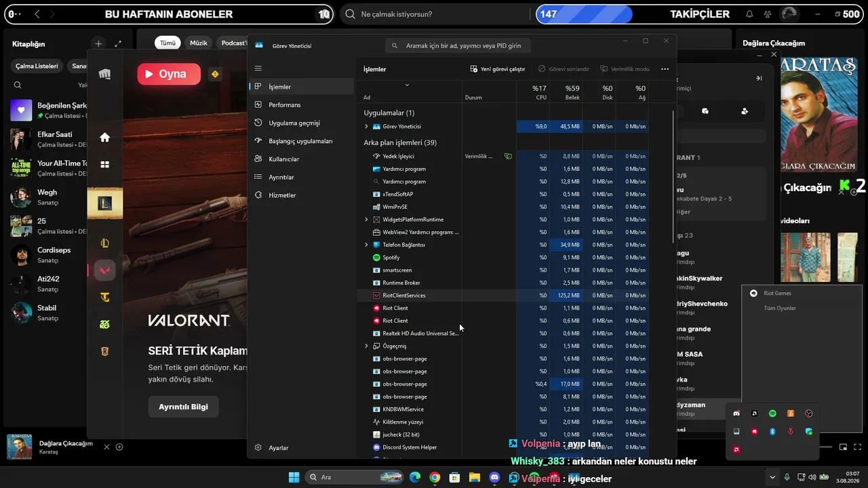
Task: Open the Beğenilen Şarkılar playlist thumbnail
Action: [x=21, y=110]
